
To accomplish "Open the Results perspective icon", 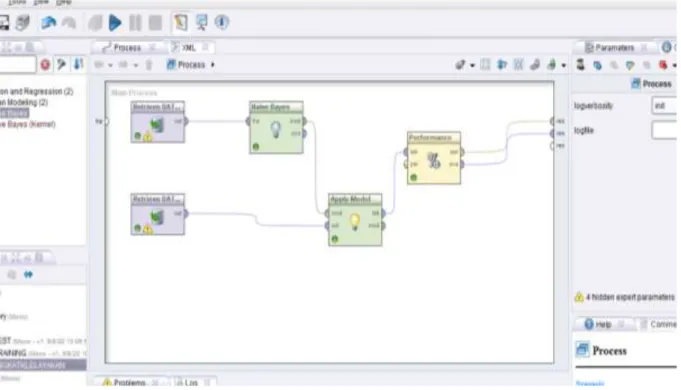I will (202, 23).
